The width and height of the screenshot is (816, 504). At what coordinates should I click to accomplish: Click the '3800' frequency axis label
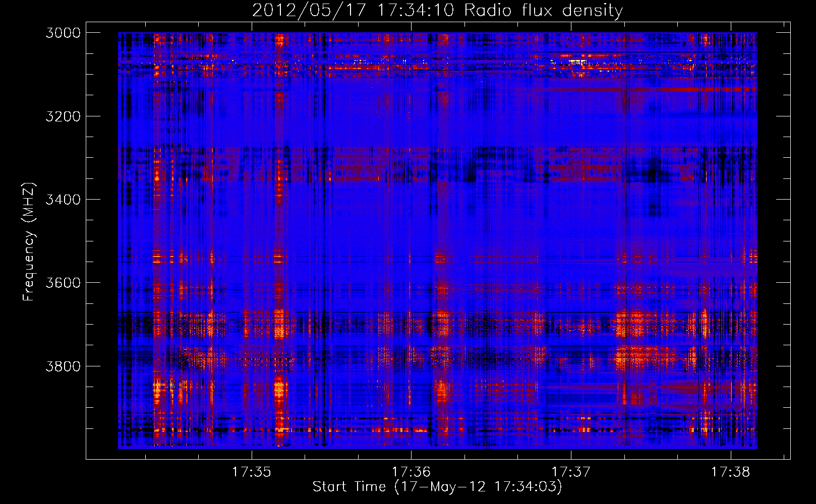(63, 366)
